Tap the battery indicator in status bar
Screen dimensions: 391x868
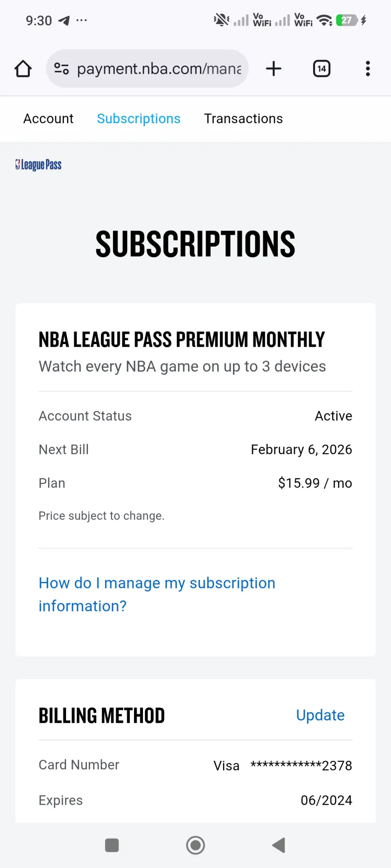[x=347, y=20]
